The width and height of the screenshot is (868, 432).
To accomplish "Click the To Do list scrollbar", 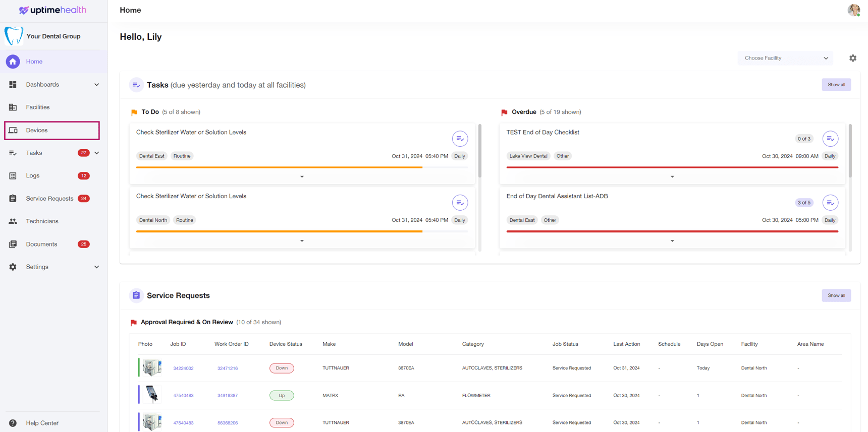I will pyautogui.click(x=480, y=151).
